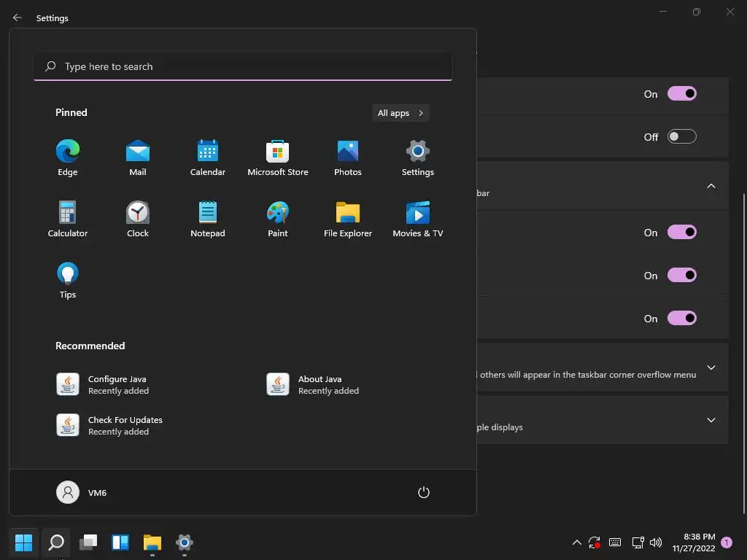Open Configure Java recommended item
Viewport: 747px width, 560px height.
[x=102, y=384]
